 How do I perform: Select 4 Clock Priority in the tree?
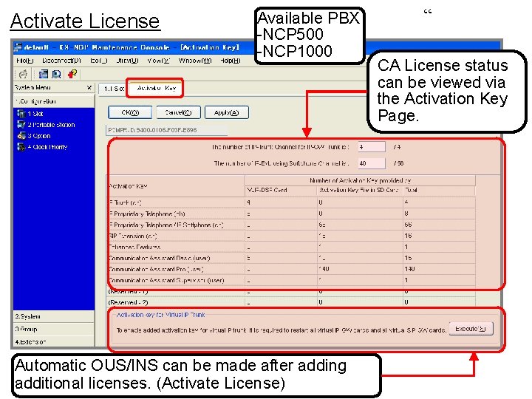point(47,147)
